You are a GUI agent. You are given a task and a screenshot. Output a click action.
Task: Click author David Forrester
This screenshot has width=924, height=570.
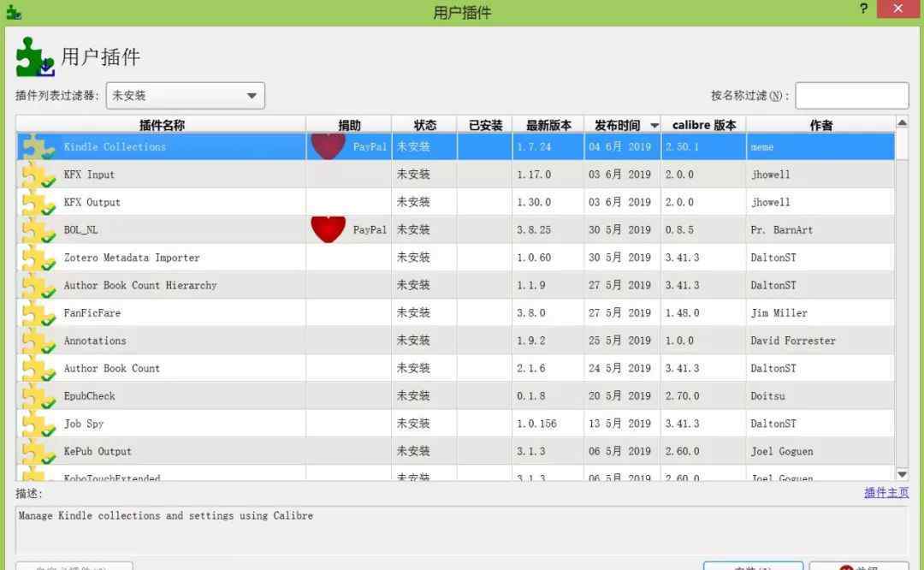[x=793, y=341]
